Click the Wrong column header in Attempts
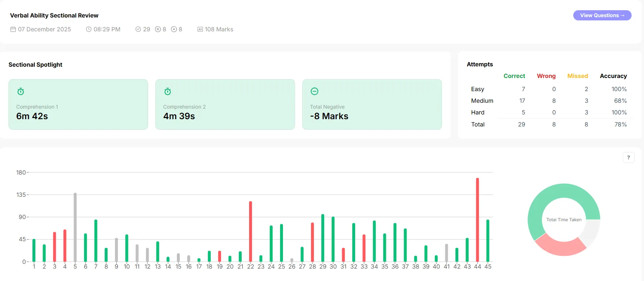This screenshot has width=644, height=281. (x=546, y=76)
